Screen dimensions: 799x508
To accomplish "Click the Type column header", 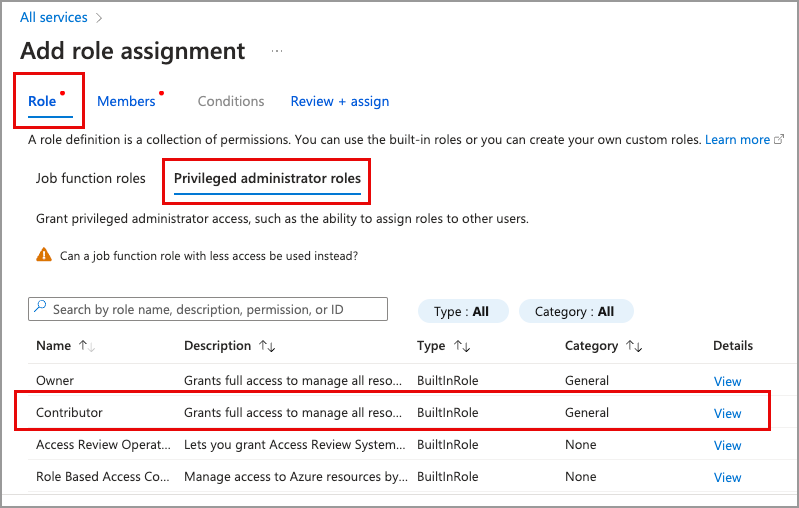I will (431, 345).
